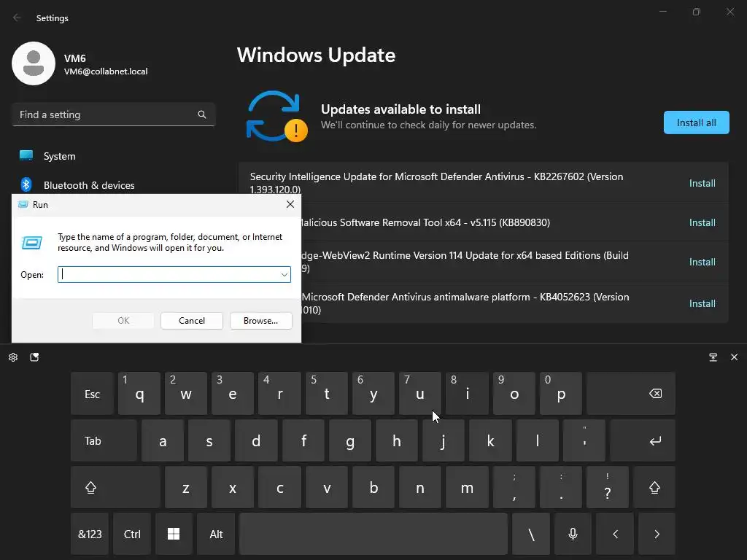Viewport: 747px width, 560px height.
Task: Click the Windows Update sync status icon
Action: [x=276, y=117]
